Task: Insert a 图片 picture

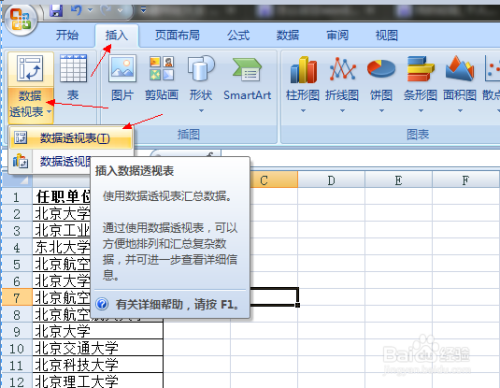Action: [x=122, y=77]
